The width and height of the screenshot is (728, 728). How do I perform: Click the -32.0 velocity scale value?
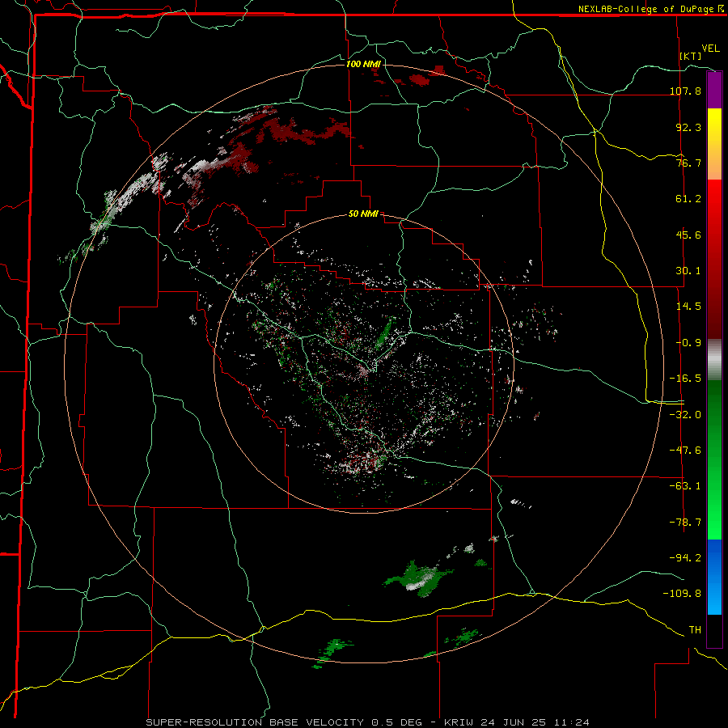685,414
